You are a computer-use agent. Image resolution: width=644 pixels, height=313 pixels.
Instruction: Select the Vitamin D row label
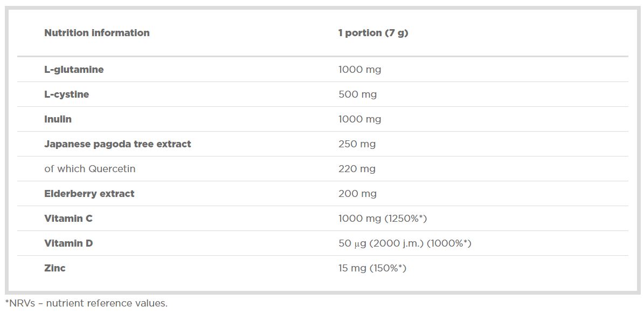click(x=68, y=243)
